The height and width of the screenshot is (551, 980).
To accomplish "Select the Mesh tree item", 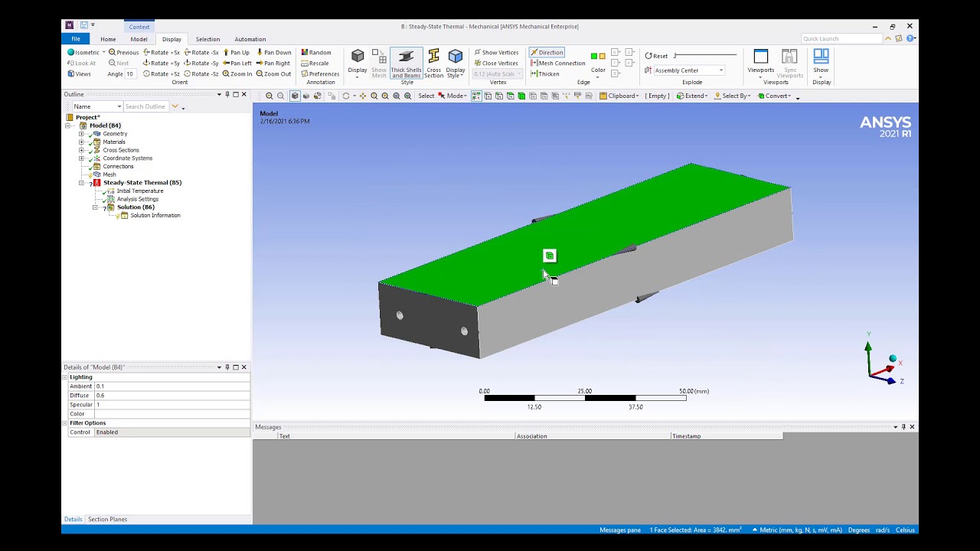I will (x=109, y=174).
